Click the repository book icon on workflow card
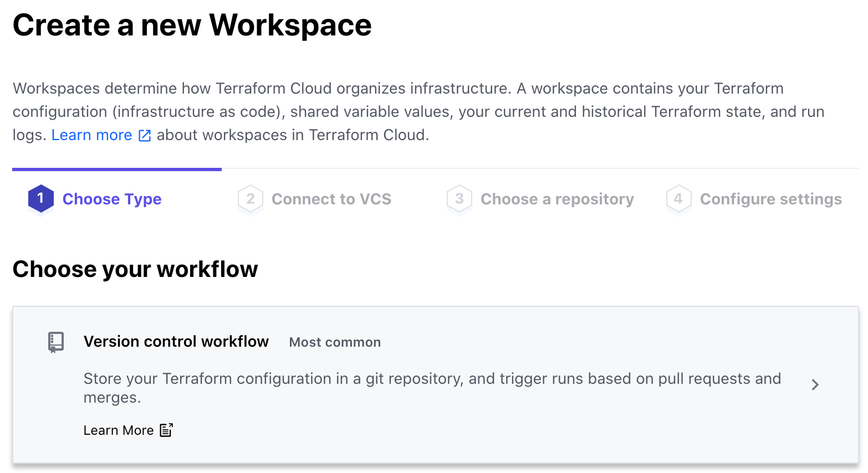The height and width of the screenshot is (473, 868). click(56, 342)
